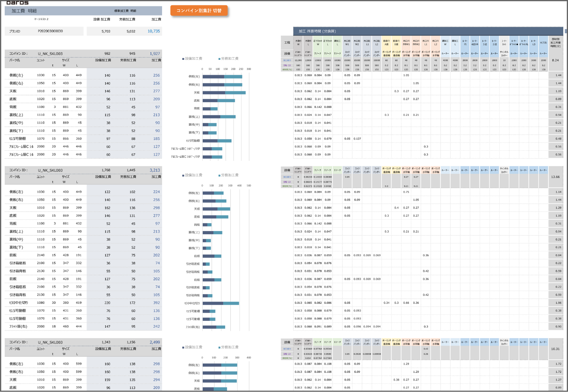
Task: Select the ﾓ30中仕切り row 加工費 value 392
Action: (156, 302)
